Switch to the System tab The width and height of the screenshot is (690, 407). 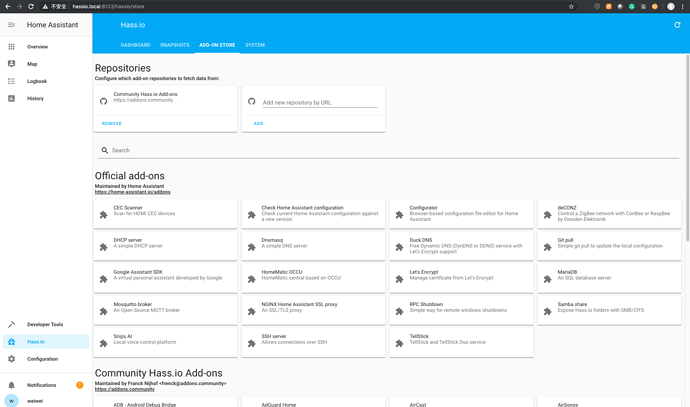tap(255, 45)
